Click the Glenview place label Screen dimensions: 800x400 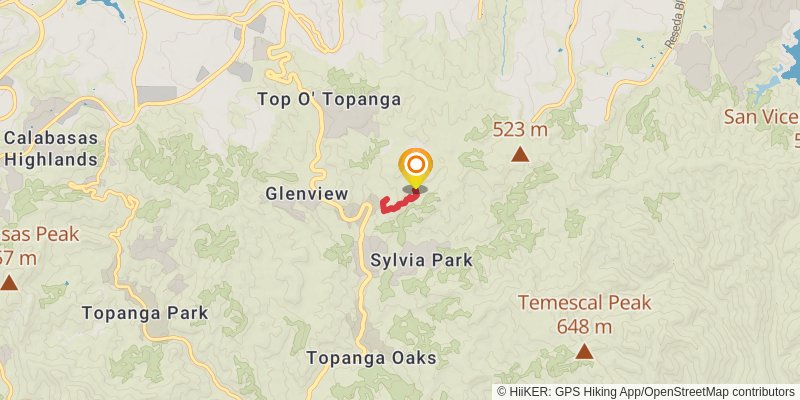click(307, 193)
